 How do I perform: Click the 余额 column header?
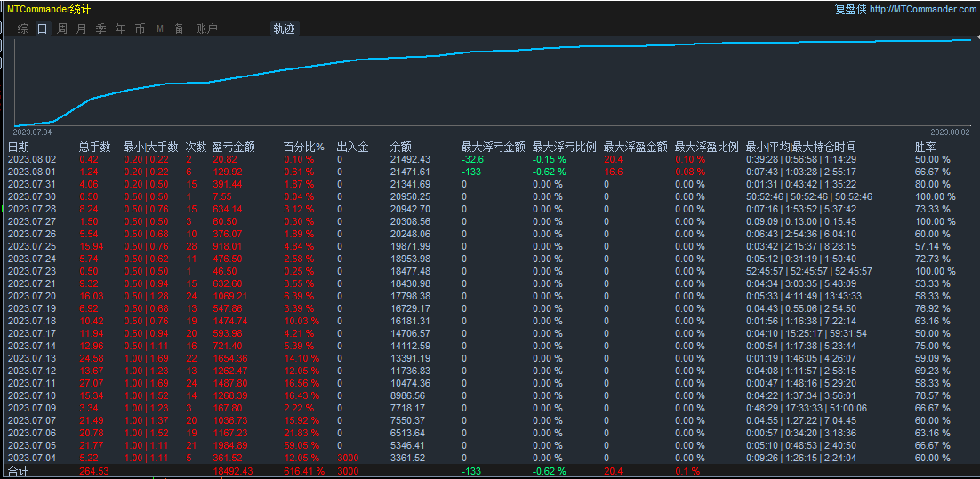(x=400, y=148)
